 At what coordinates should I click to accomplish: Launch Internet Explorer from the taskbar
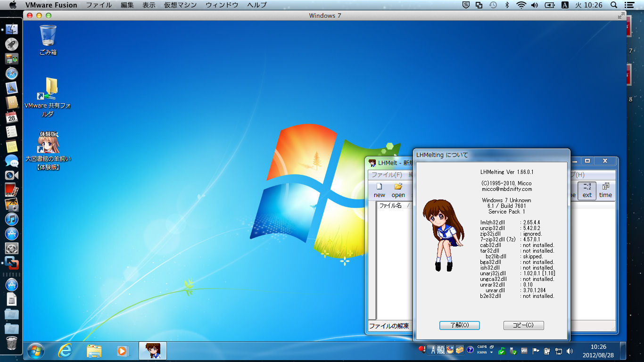click(66, 351)
